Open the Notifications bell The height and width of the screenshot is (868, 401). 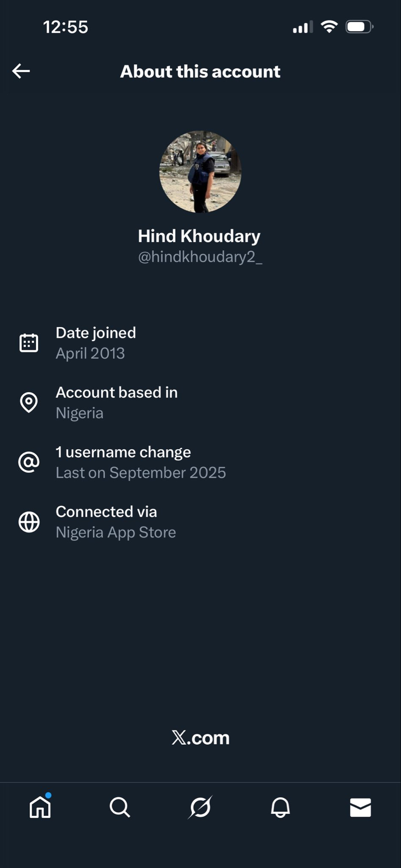(280, 807)
